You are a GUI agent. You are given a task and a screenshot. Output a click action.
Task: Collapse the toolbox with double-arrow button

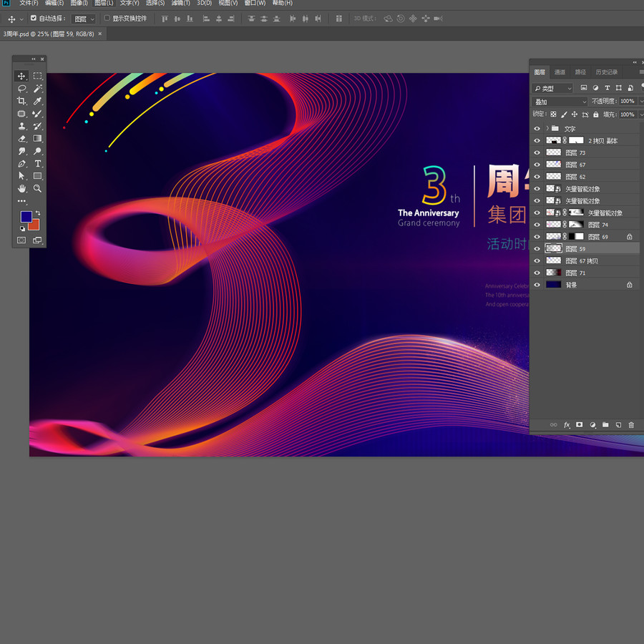(33, 59)
